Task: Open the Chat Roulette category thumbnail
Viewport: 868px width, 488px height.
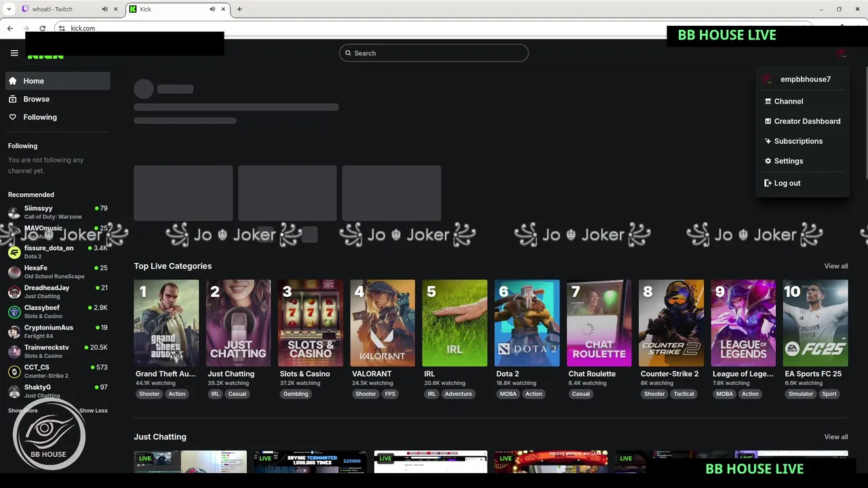Action: click(x=599, y=323)
